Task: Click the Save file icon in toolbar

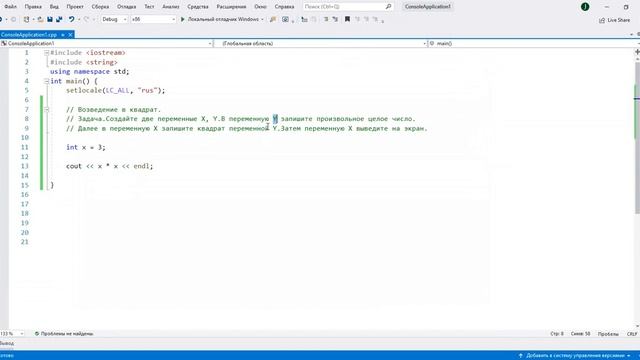Action: coord(50,19)
